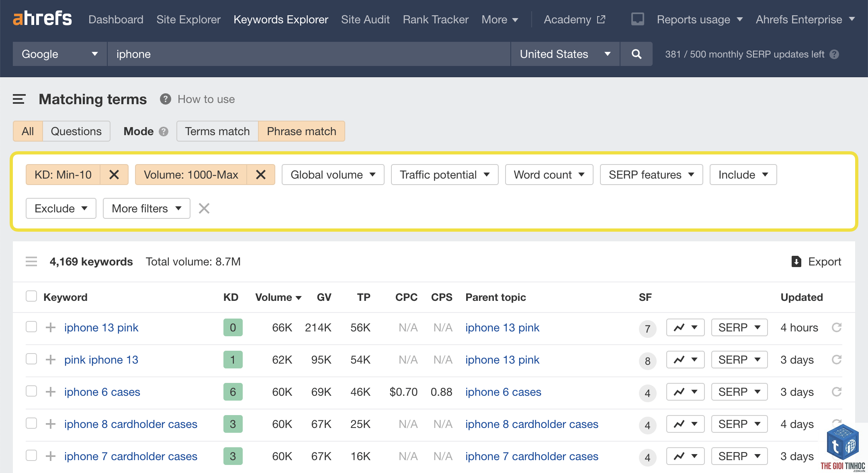Viewport: 868px width, 473px height.
Task: Add iphone 8 cardholder cases with plus icon
Action: 51,424
